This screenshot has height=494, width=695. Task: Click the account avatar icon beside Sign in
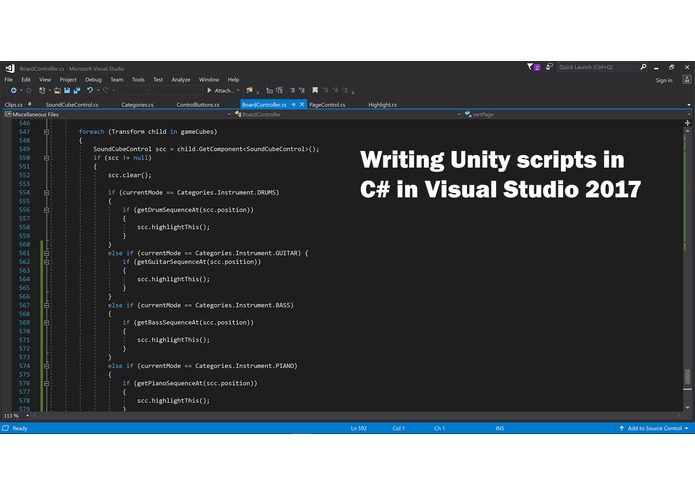[687, 80]
